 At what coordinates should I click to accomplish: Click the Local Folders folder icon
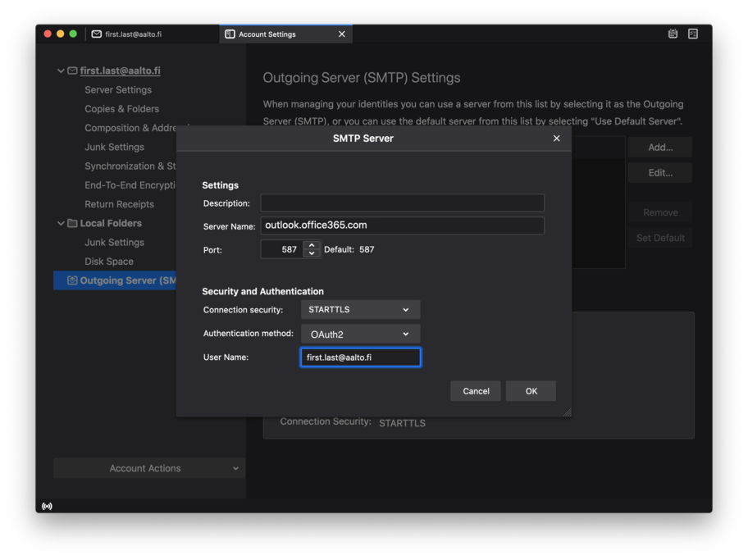pyautogui.click(x=72, y=223)
